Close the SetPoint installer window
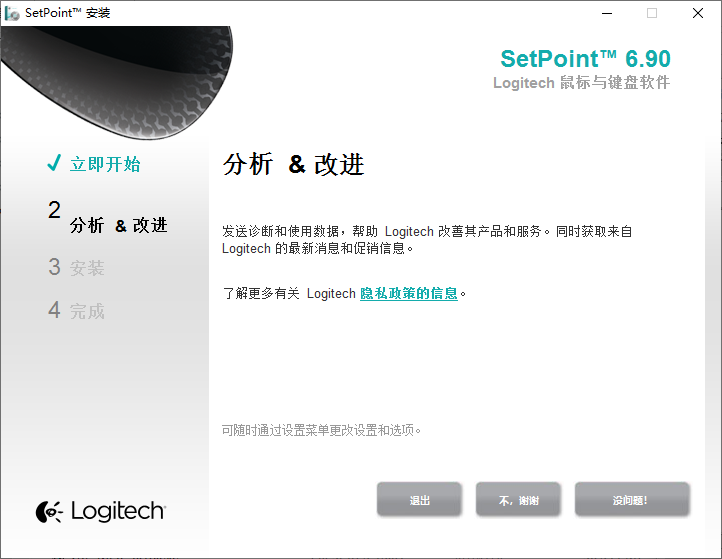The height and width of the screenshot is (559, 722). point(698,13)
